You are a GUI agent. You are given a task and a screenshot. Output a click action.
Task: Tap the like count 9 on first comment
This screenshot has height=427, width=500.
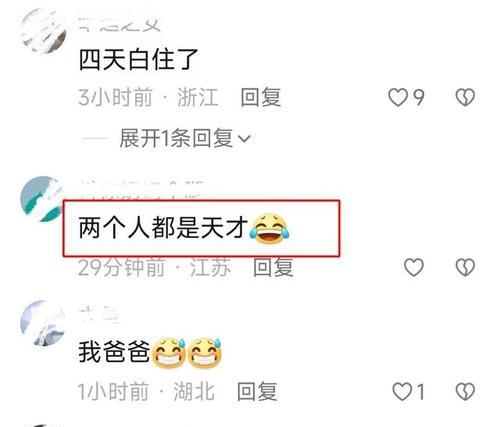point(419,97)
